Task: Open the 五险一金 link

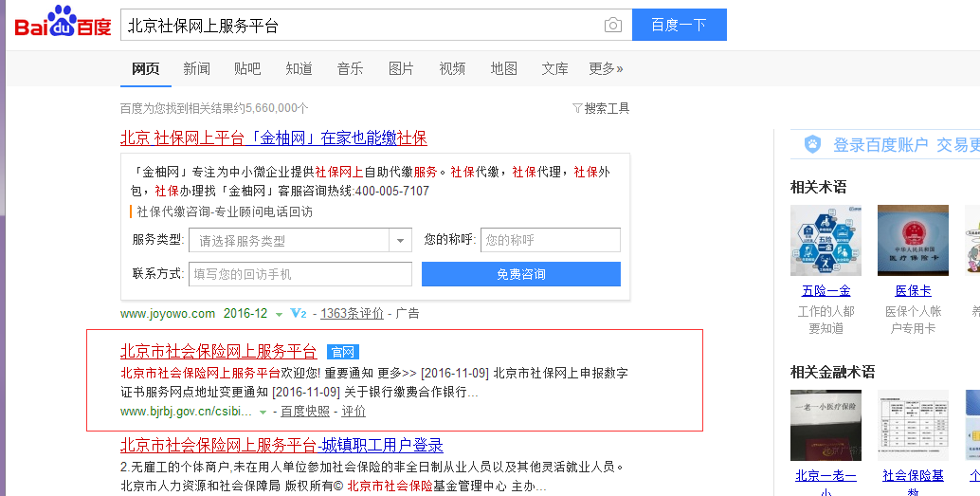Action: pyautogui.click(x=826, y=291)
